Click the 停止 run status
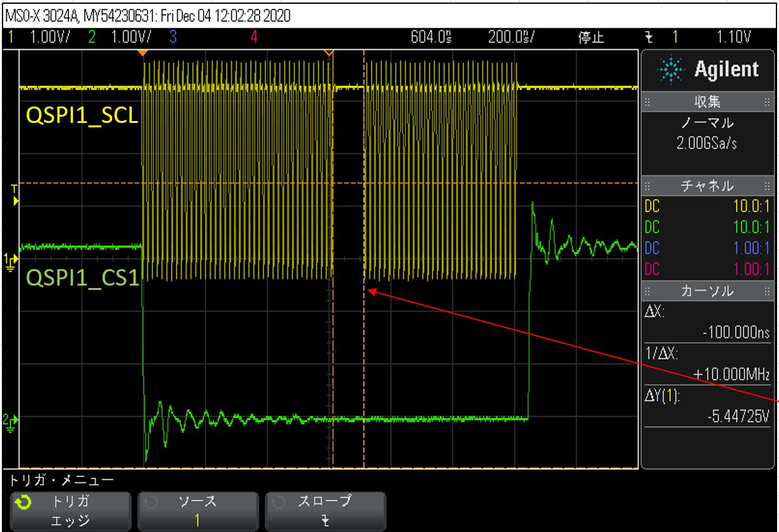 [x=591, y=38]
